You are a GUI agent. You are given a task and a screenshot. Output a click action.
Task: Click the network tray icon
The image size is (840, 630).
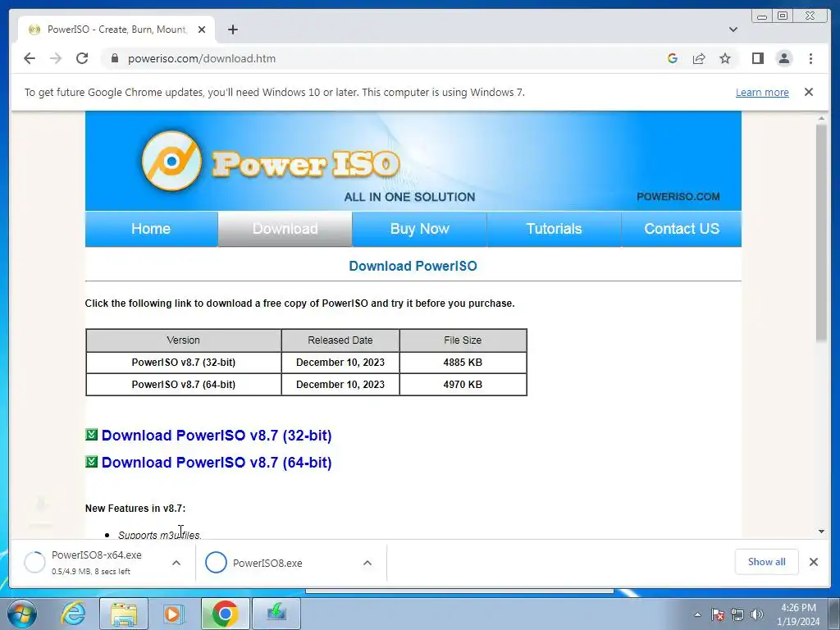(737, 614)
